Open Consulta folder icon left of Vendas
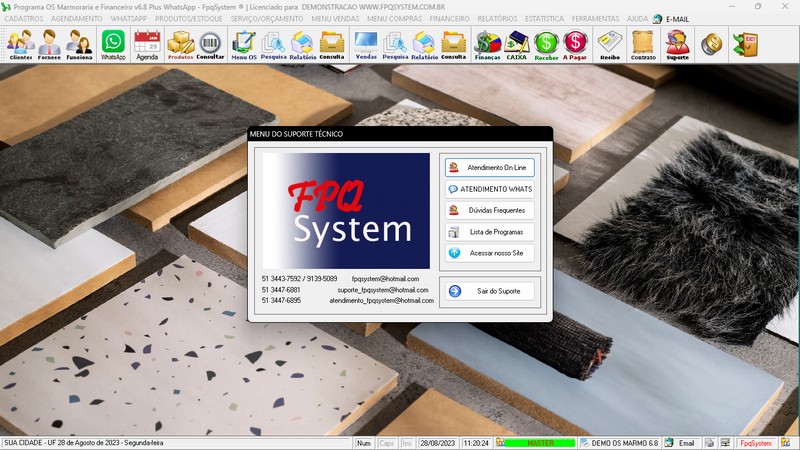800x450 pixels. pyautogui.click(x=332, y=45)
